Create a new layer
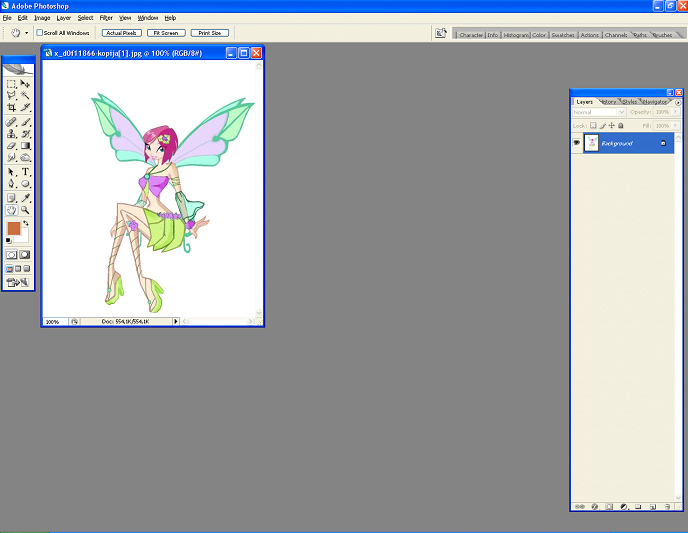Screen dimensions: 688x533 [653, 507]
